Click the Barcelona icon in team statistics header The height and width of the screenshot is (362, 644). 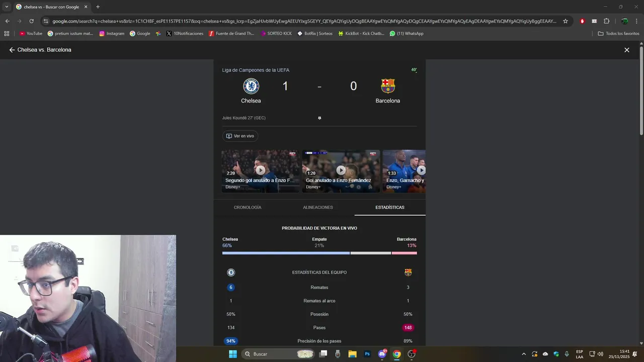[408, 273]
